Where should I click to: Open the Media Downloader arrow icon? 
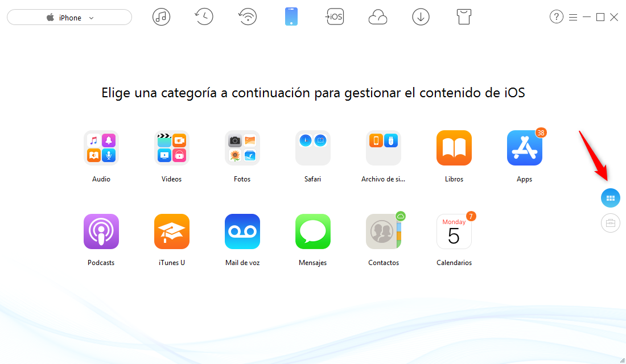[421, 16]
